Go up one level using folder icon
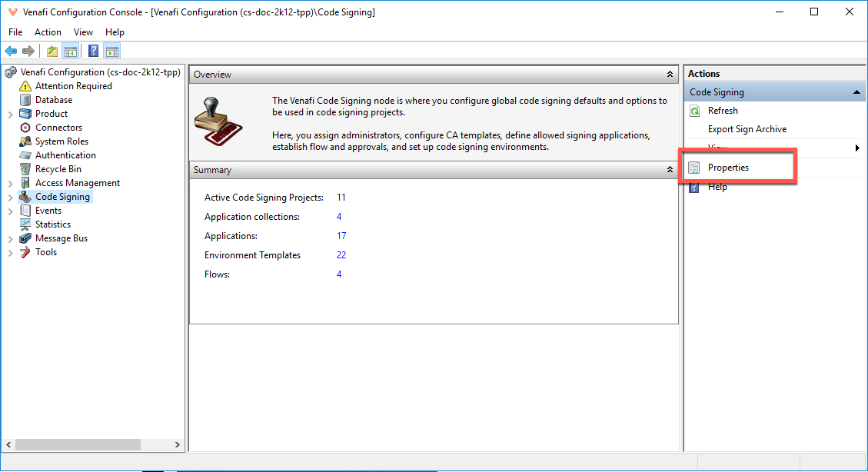The height and width of the screenshot is (472, 868). click(x=52, y=52)
